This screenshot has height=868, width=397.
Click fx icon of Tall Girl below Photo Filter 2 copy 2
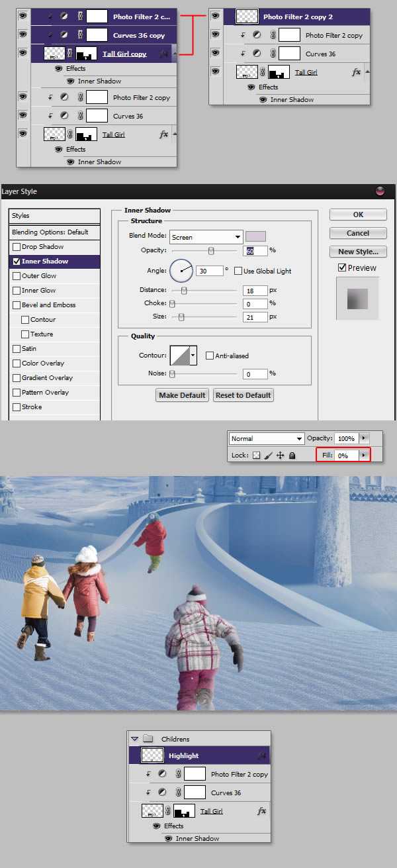(x=357, y=72)
